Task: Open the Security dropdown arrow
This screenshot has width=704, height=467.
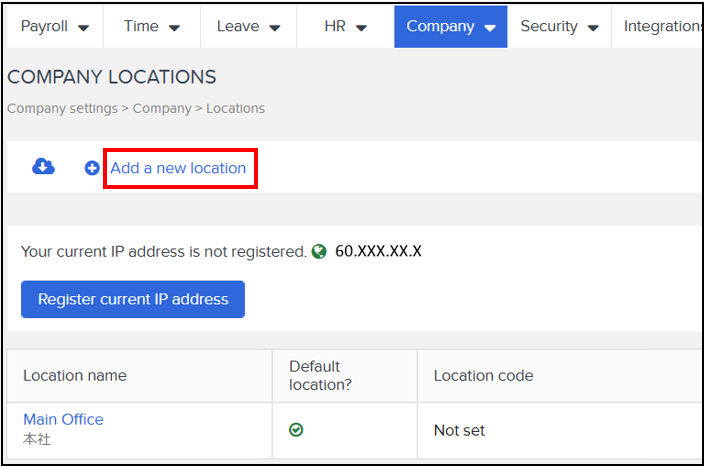Action: pyautogui.click(x=593, y=28)
